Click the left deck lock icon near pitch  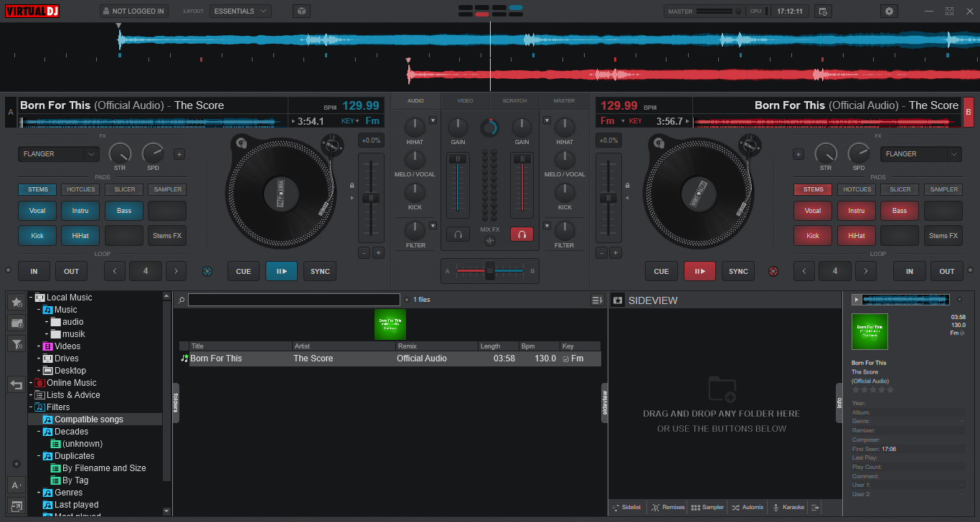tap(352, 186)
